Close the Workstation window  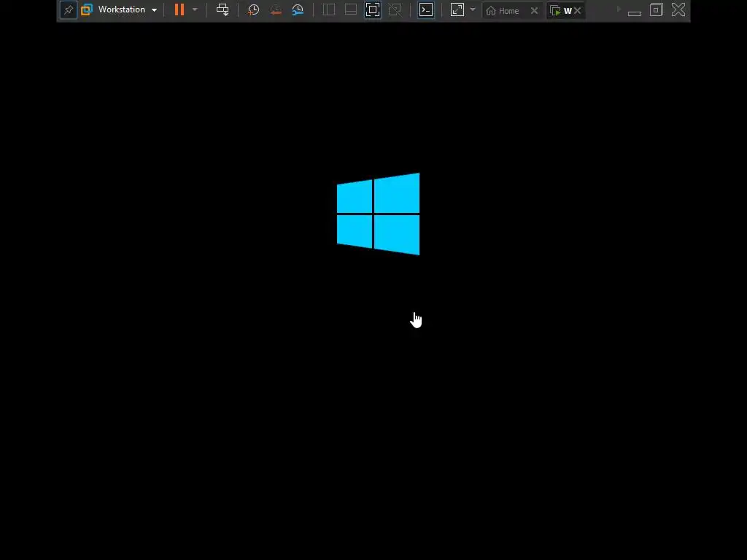pos(678,9)
